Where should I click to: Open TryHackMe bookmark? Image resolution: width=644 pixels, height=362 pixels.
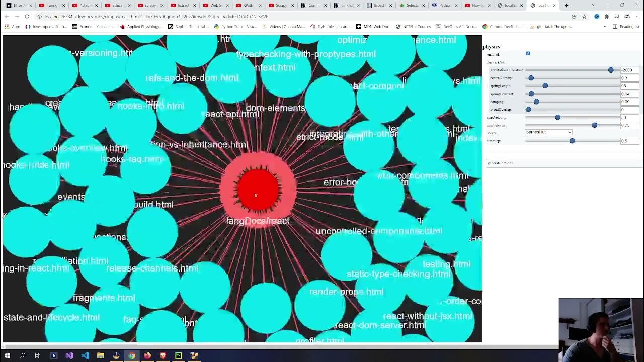331,26
